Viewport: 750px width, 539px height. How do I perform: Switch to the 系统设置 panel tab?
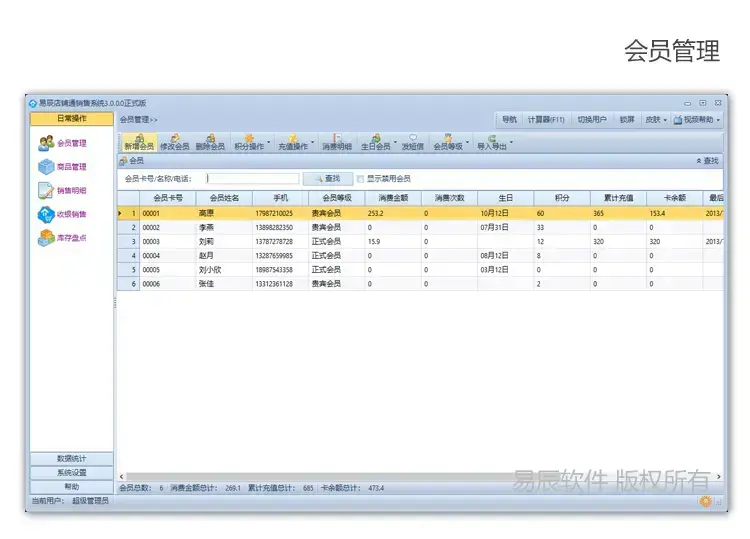[x=71, y=472]
